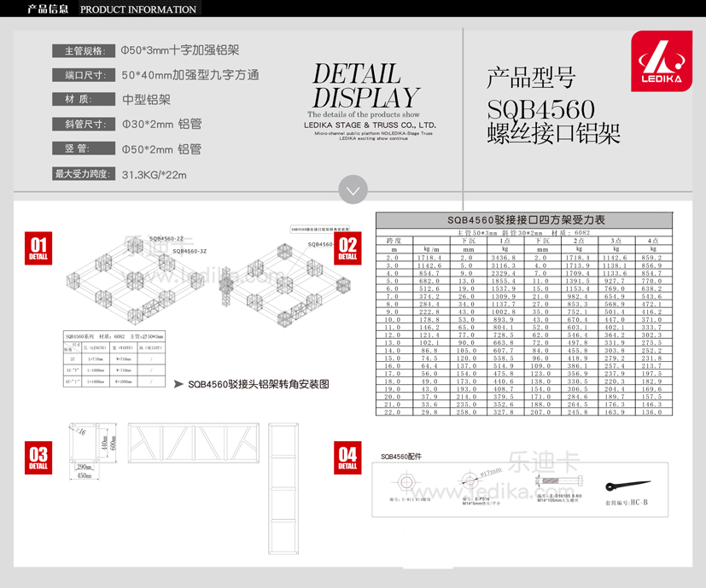The width and height of the screenshot is (706, 588).
Task: Select the red 01 DETAIL badge
Action: coord(38,248)
